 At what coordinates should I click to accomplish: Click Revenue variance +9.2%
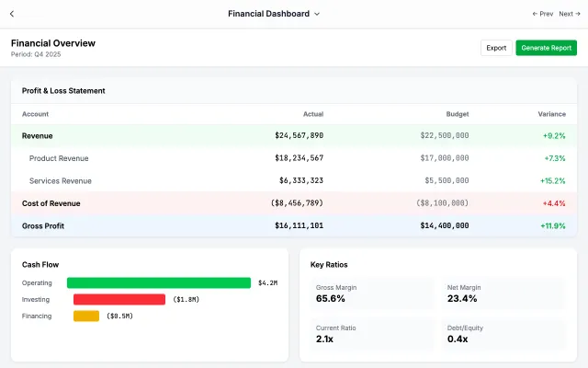[x=554, y=136]
